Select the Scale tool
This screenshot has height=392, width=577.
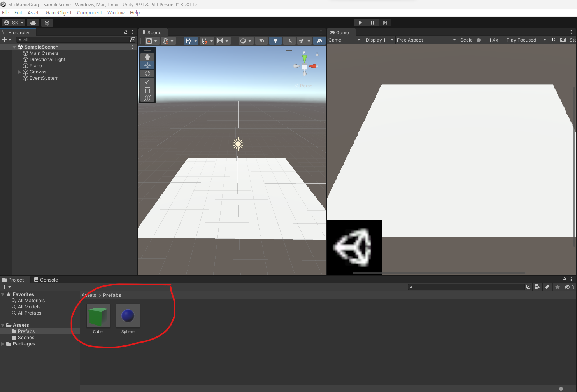(x=147, y=82)
